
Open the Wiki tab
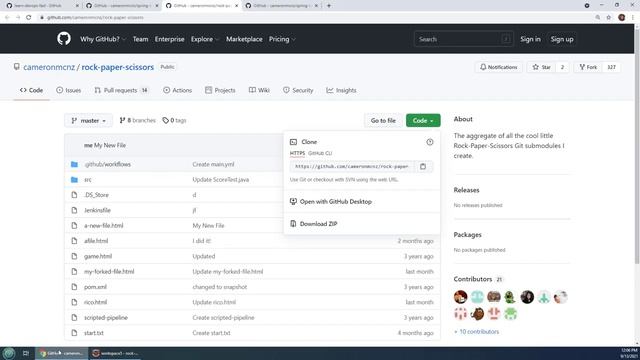pos(259,90)
